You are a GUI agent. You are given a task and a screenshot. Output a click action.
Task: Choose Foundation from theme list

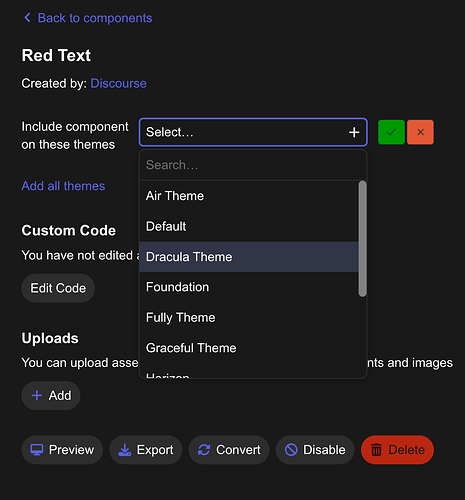tap(249, 287)
